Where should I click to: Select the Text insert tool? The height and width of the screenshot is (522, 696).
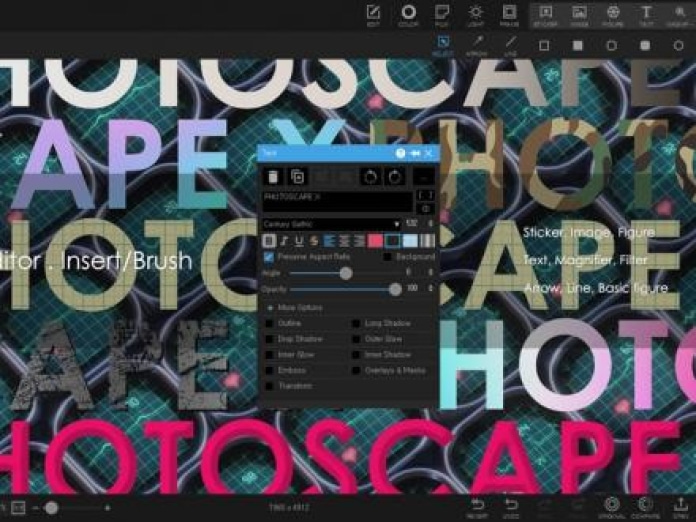pos(646,16)
